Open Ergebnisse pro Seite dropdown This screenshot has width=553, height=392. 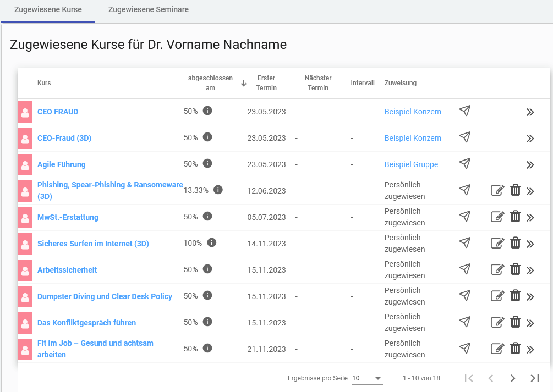367,378
